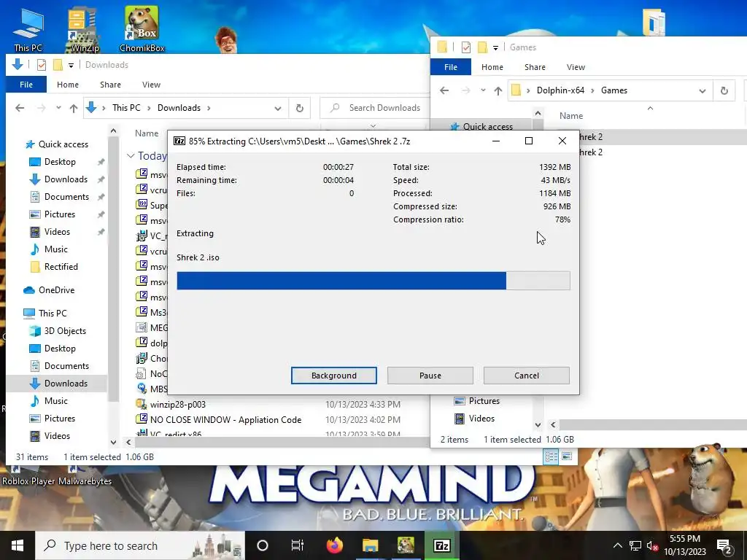Open File tab in Downloads window
The height and width of the screenshot is (560, 747).
(26, 85)
